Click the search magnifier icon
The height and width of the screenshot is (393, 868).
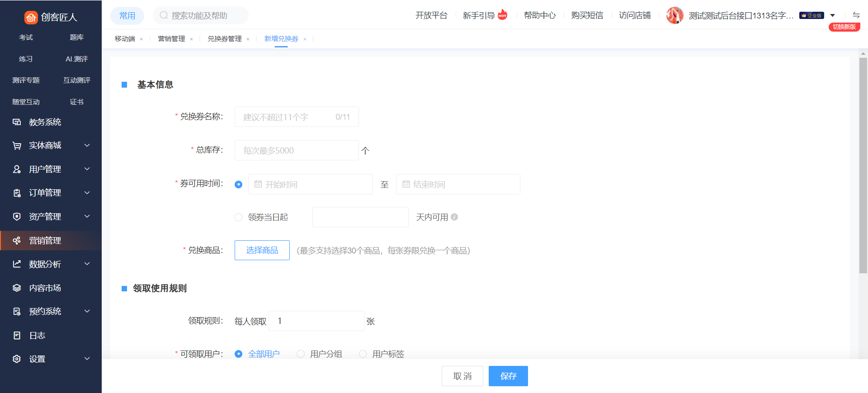point(164,15)
